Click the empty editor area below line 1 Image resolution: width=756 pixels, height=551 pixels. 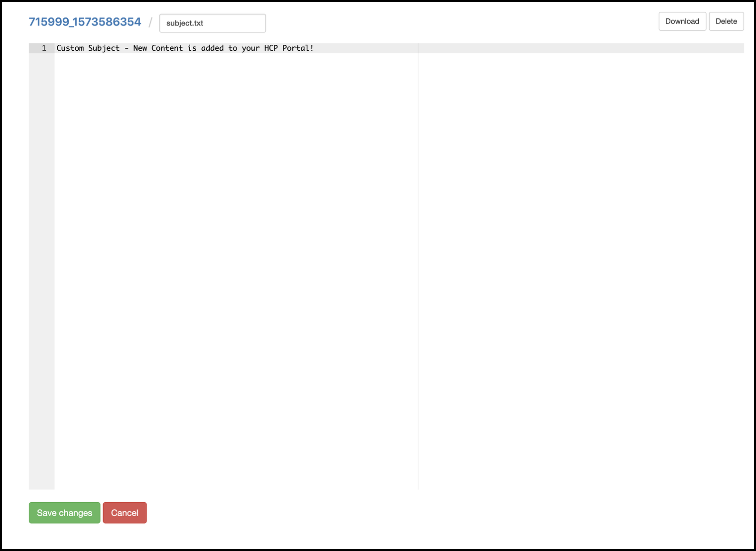[x=234, y=249]
